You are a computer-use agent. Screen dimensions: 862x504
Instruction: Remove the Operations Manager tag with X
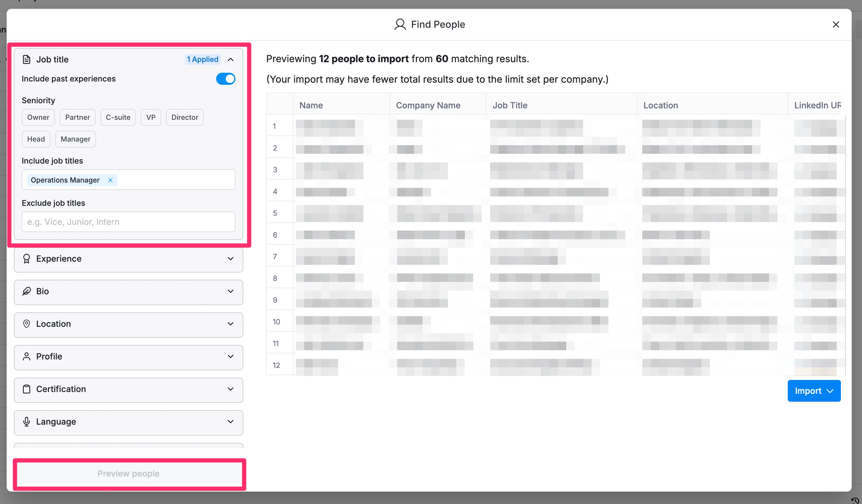(110, 180)
